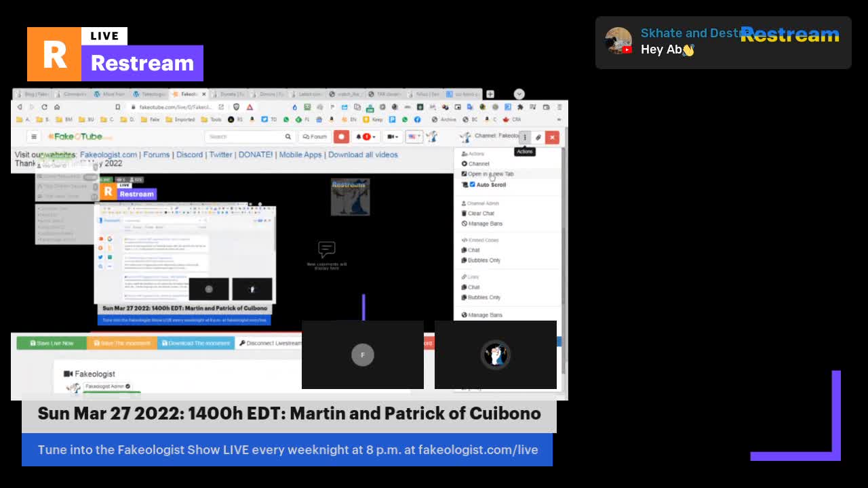Click the orange Save The moment button

122,343
